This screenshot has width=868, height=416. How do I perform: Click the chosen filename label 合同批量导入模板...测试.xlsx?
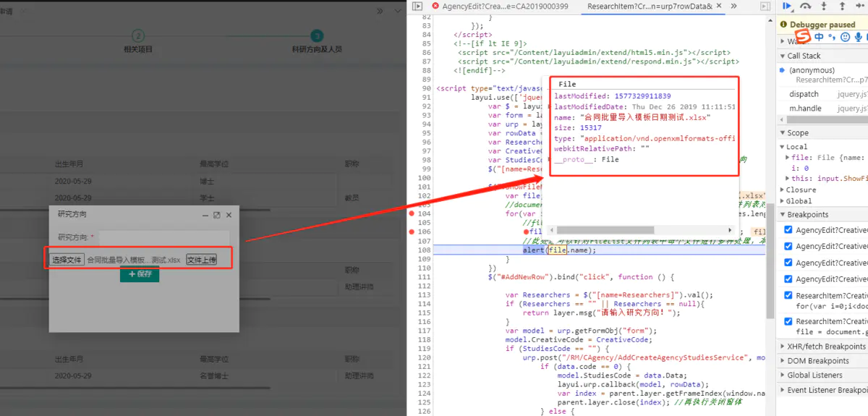pos(134,260)
